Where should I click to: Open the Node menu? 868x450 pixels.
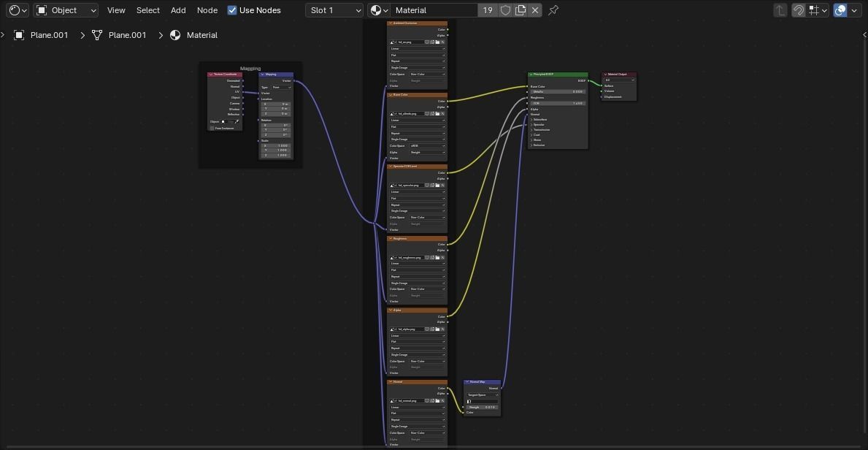207,10
